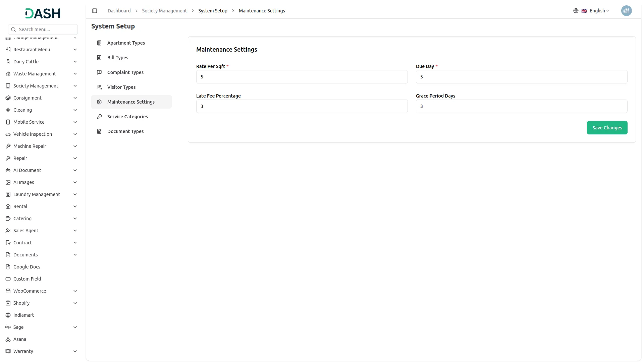The image size is (644, 362).
Task: Click the globe language icon
Action: click(x=576, y=11)
